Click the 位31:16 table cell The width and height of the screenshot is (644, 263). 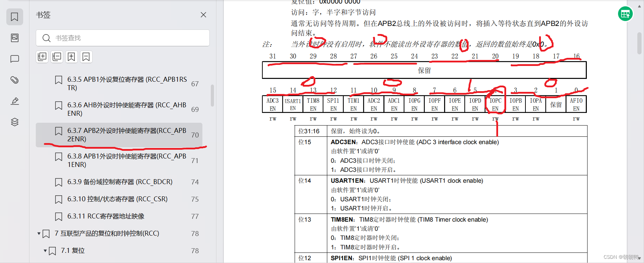click(x=311, y=131)
